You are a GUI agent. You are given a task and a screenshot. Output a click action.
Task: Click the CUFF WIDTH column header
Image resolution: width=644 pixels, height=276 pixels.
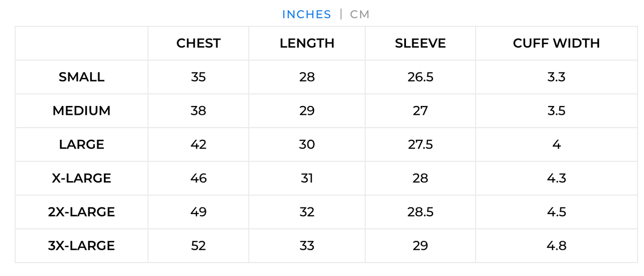[x=556, y=43]
